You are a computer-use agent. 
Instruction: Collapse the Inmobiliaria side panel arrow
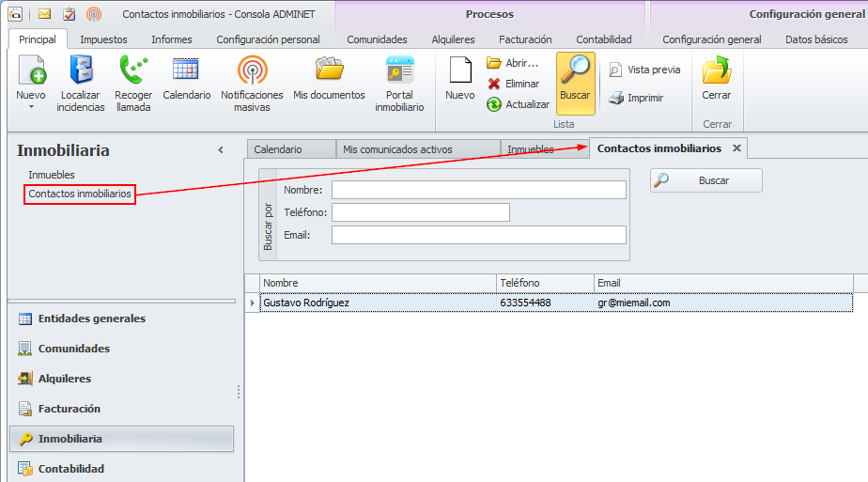click(x=221, y=150)
